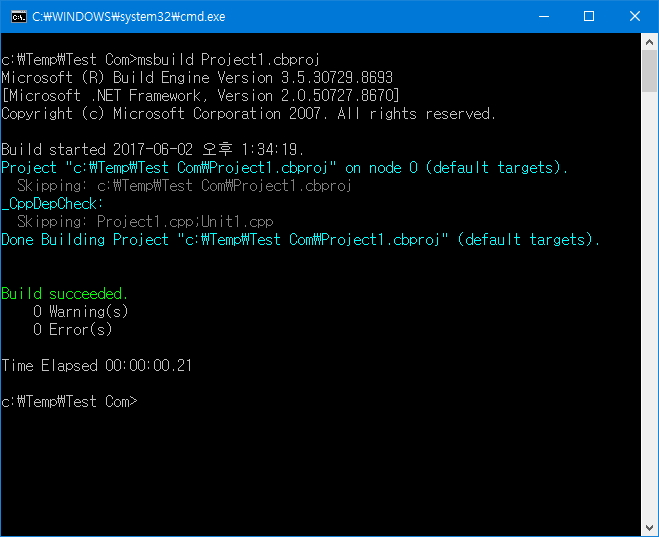Click 'Time Elapsed 00:00:00.21' line
Viewport: 659px width, 537px height.
[96, 366]
